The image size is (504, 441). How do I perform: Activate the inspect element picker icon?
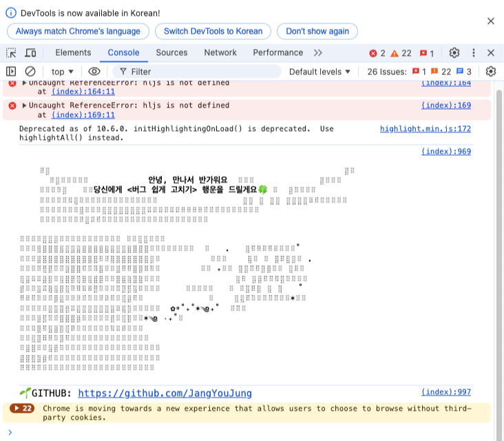[11, 53]
